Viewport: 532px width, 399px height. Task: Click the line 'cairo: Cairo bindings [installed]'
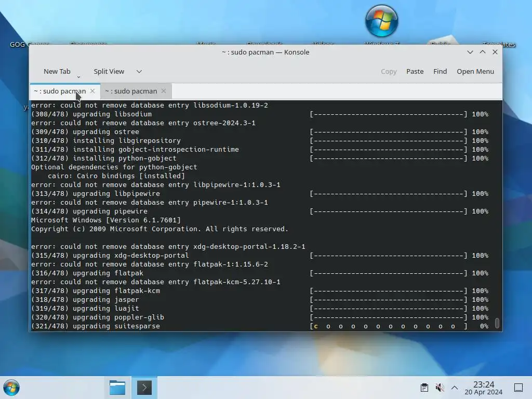(x=116, y=176)
